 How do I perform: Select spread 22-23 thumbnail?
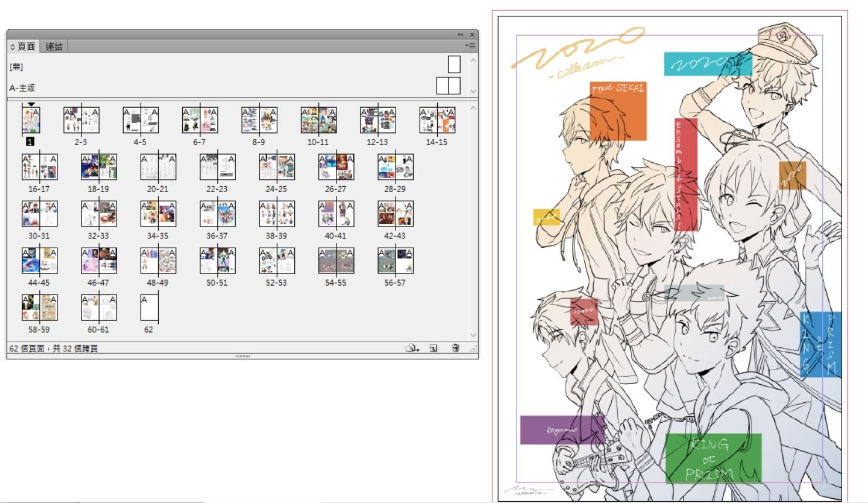pyautogui.click(x=217, y=167)
